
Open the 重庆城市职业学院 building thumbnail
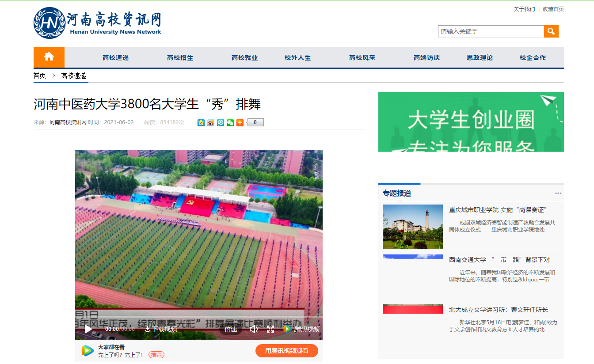(413, 227)
